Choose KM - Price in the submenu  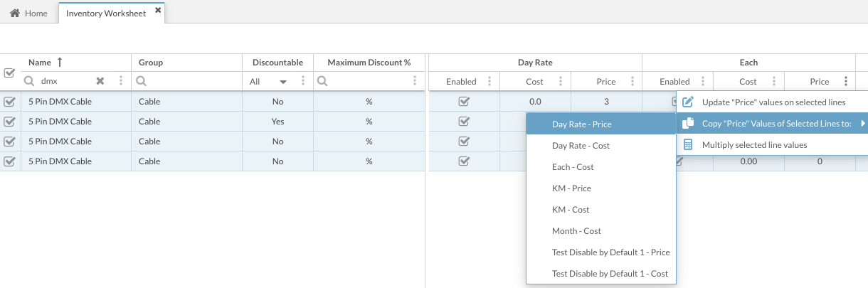[x=571, y=188]
